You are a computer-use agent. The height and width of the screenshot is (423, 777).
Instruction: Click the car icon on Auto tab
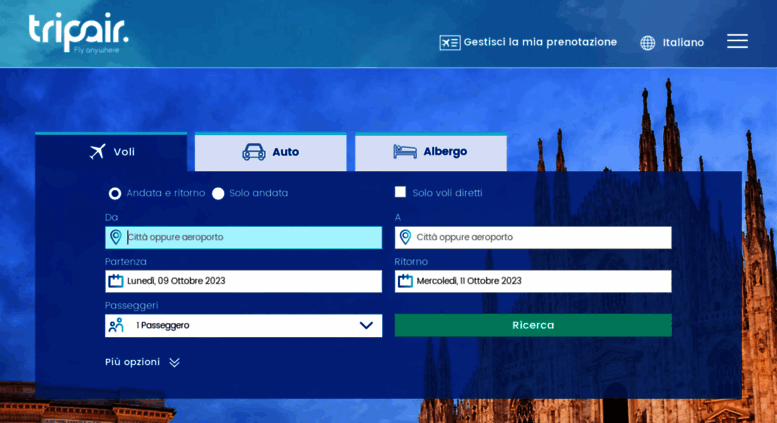point(254,152)
